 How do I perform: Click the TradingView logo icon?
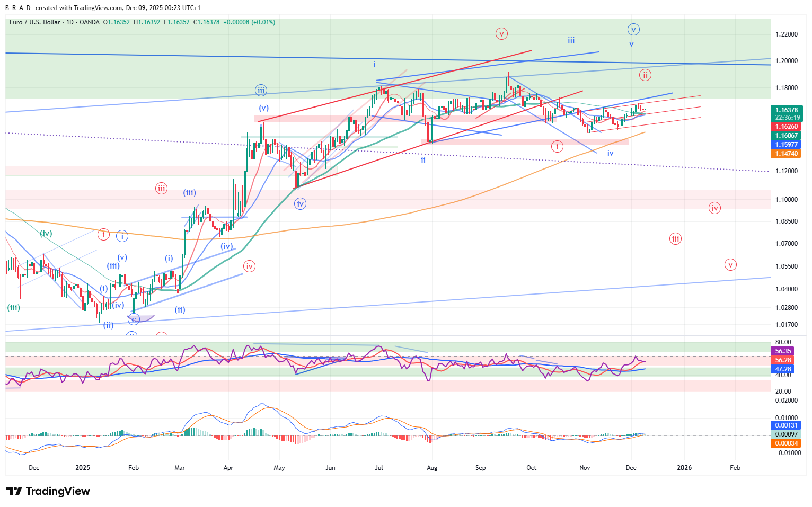(14, 491)
